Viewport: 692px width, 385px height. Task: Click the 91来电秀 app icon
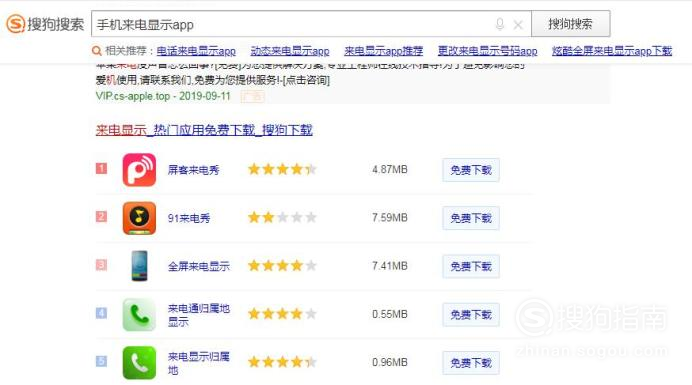point(139,218)
